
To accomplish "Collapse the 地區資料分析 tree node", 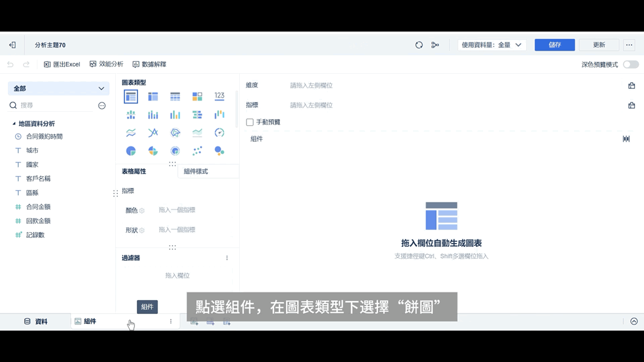I will [14, 123].
